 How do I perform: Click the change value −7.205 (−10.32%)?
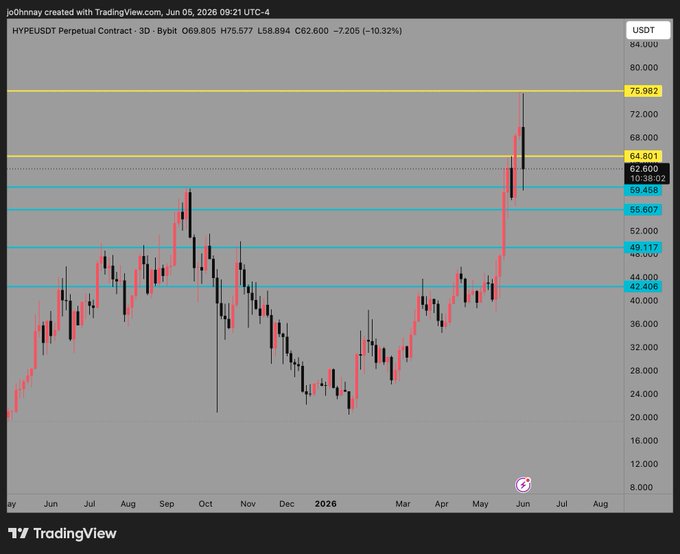367,31
